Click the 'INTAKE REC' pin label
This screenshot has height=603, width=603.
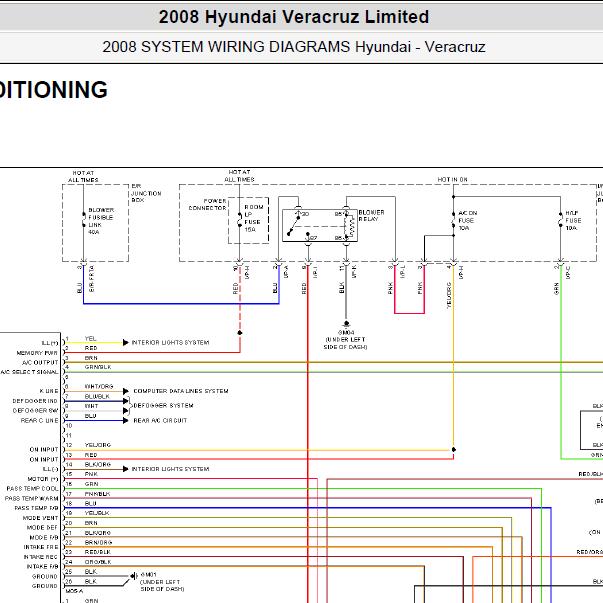pos(41,557)
